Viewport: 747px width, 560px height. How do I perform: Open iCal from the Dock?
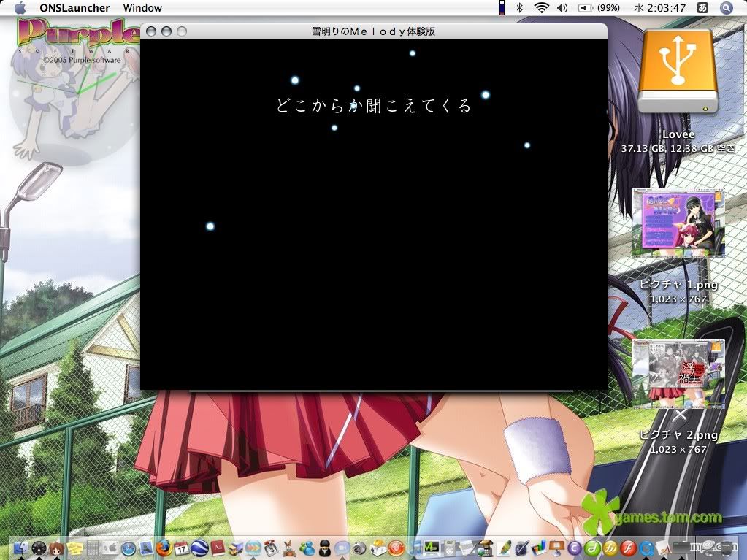pos(182,548)
